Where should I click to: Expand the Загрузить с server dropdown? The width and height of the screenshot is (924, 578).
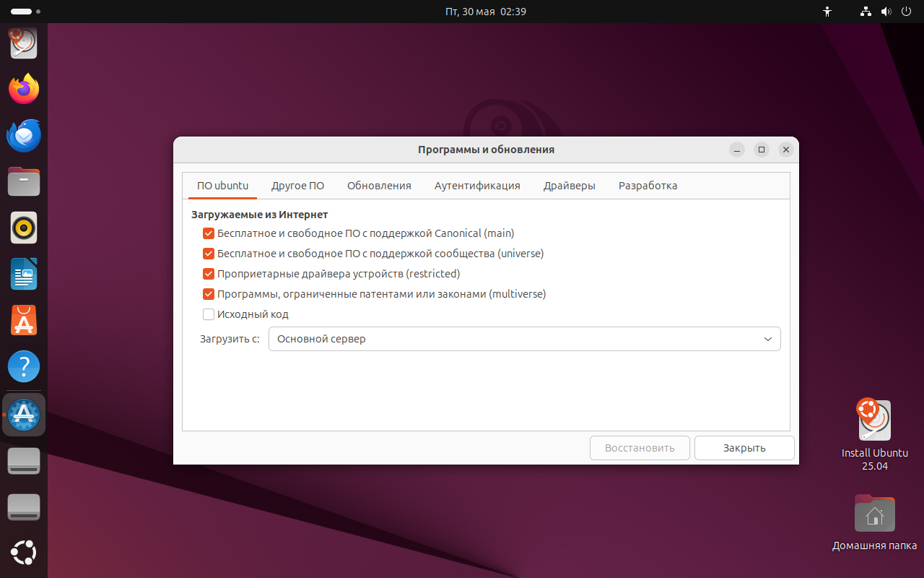tap(524, 339)
